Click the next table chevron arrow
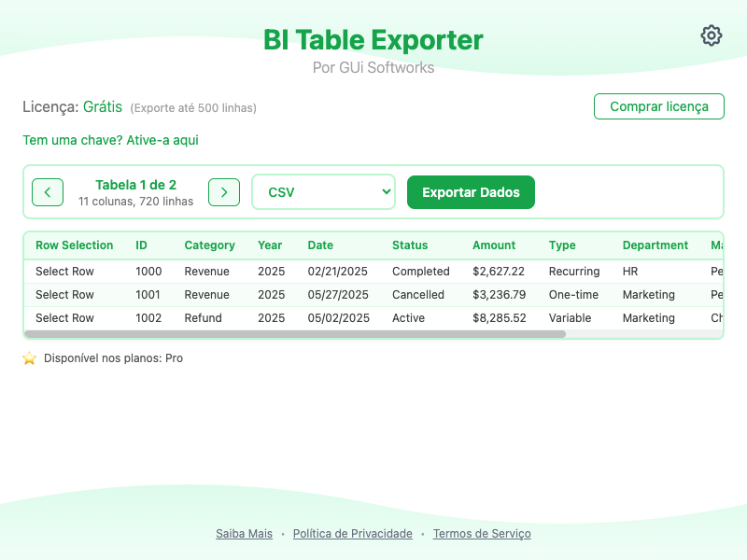Screen dimensions: 747x560 coord(223,192)
